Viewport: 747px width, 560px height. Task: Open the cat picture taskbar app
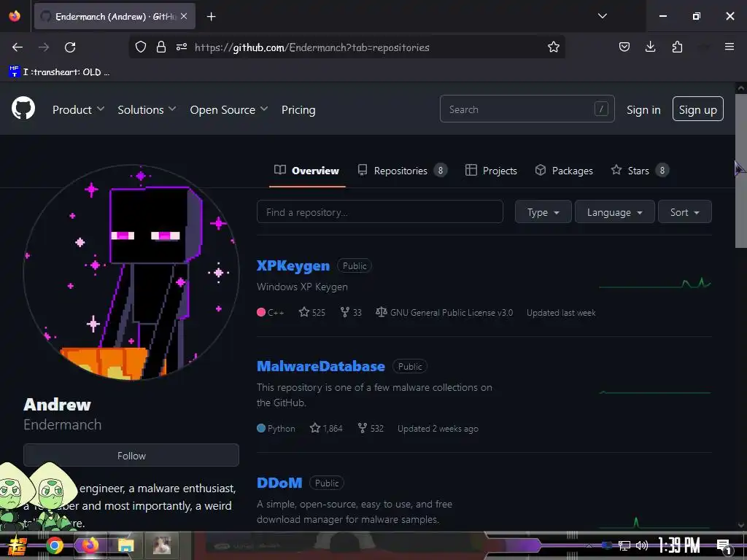[x=161, y=545]
